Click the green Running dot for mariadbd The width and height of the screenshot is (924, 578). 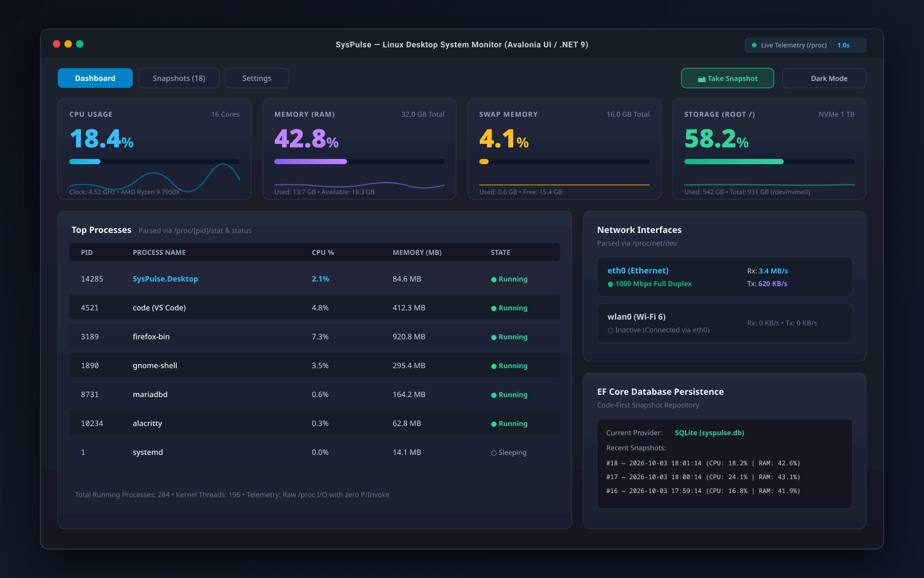[494, 395]
